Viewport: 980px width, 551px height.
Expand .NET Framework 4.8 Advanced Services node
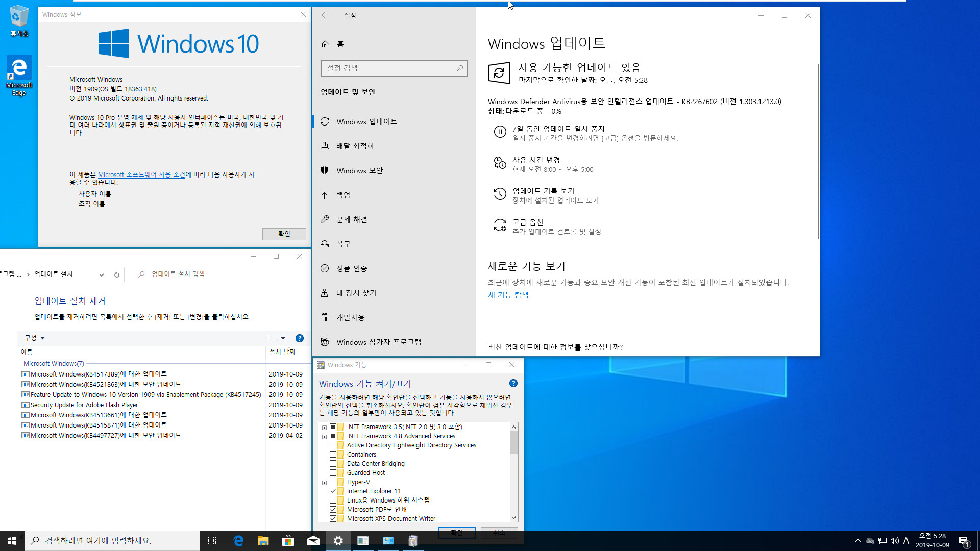pyautogui.click(x=324, y=437)
